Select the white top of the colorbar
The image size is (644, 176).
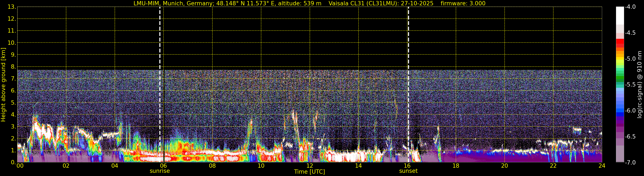pyautogui.click(x=620, y=15)
